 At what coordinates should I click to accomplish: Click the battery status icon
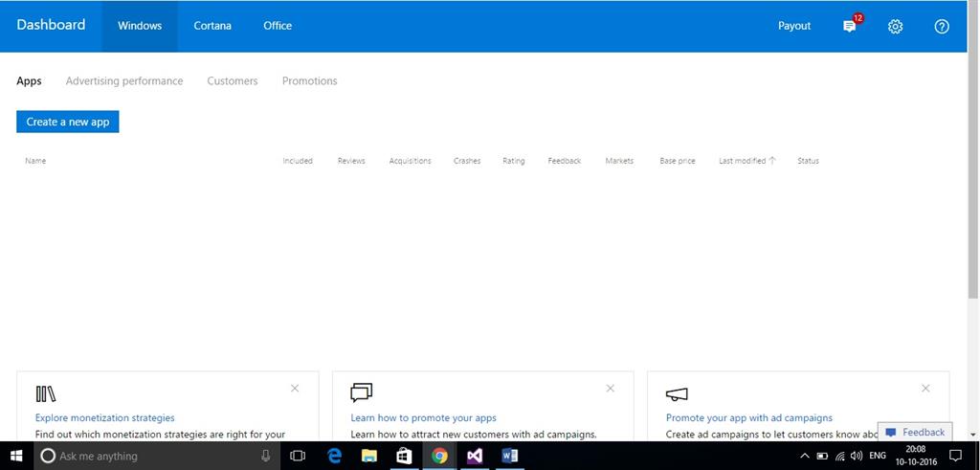coord(822,456)
